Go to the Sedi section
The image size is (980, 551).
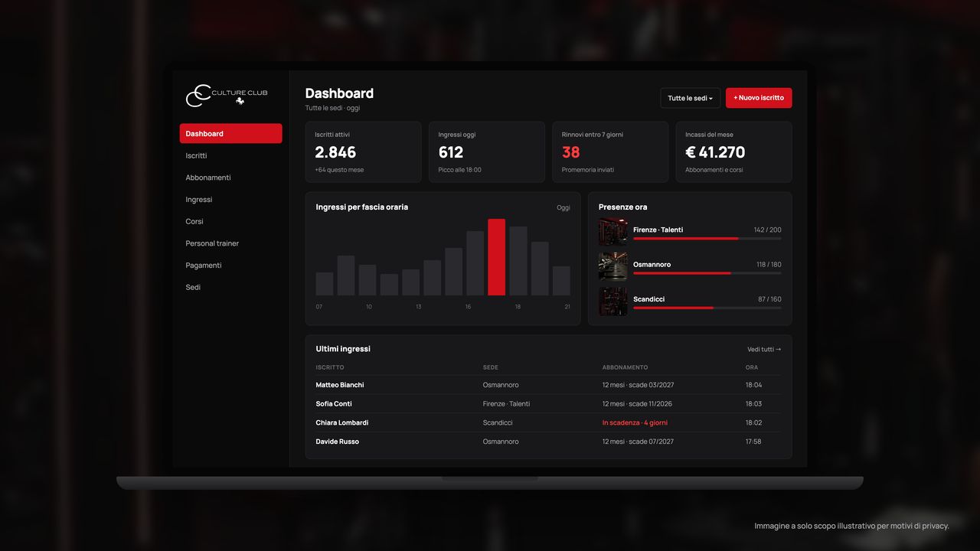pyautogui.click(x=193, y=287)
